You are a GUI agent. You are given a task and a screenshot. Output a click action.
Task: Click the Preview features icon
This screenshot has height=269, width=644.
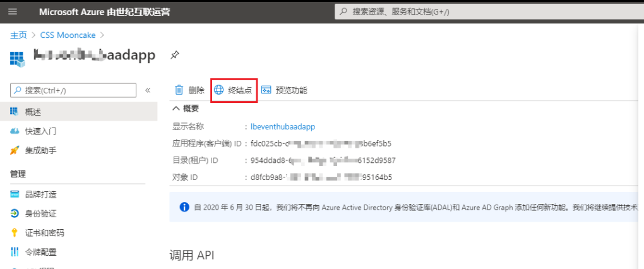point(266,90)
